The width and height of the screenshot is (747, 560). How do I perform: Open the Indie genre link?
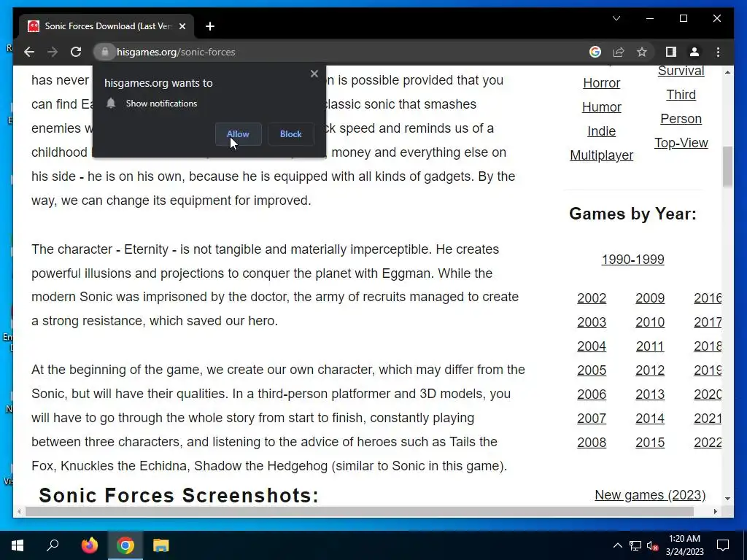pos(601,131)
